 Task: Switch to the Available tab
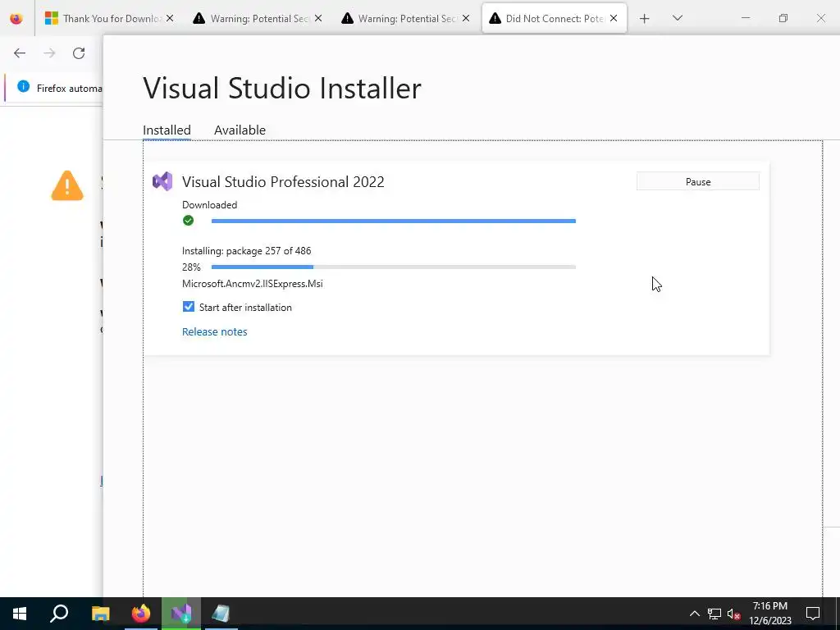tap(240, 130)
